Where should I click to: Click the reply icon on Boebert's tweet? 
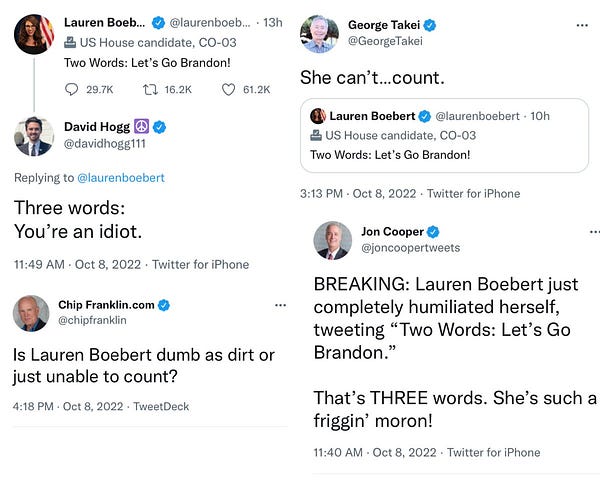[71, 89]
